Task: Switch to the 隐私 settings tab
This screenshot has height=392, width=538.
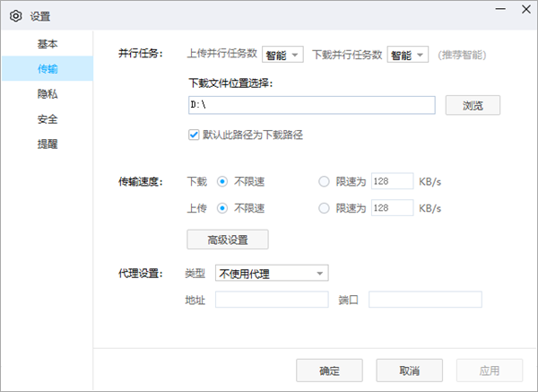Action: coord(47,93)
